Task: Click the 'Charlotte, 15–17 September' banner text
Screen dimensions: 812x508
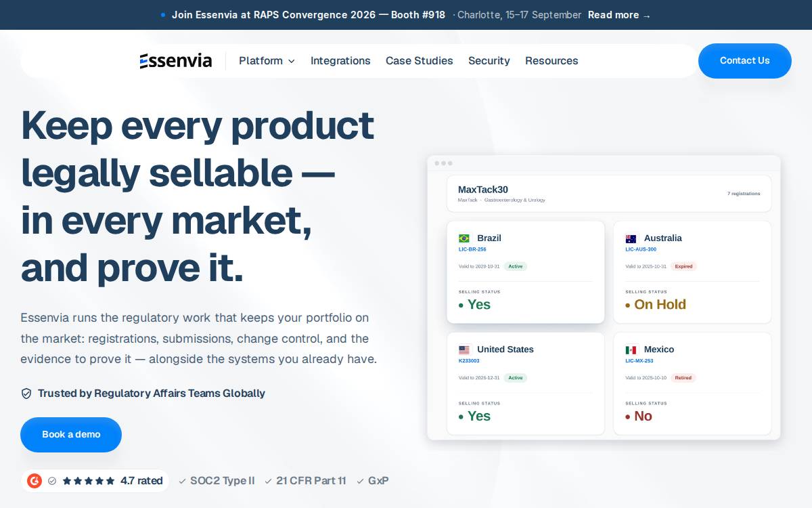Action: pos(519,15)
